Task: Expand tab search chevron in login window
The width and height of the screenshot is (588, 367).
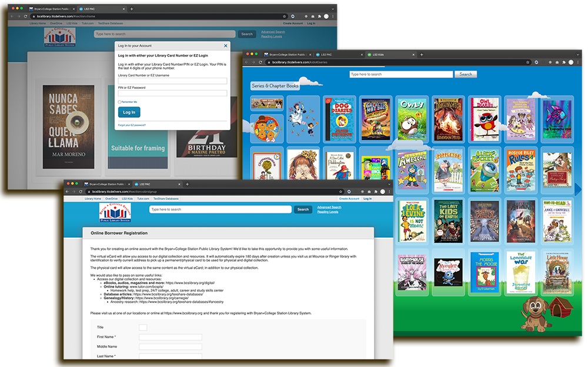Action: tap(333, 9)
